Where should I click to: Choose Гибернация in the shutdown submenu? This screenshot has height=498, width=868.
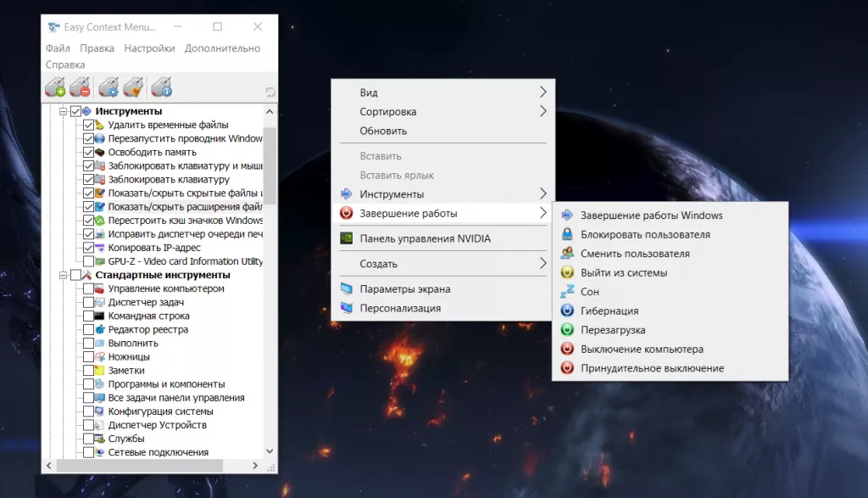click(609, 311)
